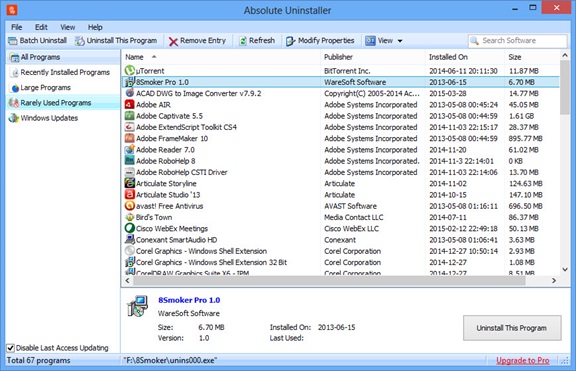Select the Adobe Captivate 5.5 name text

tap(169, 116)
